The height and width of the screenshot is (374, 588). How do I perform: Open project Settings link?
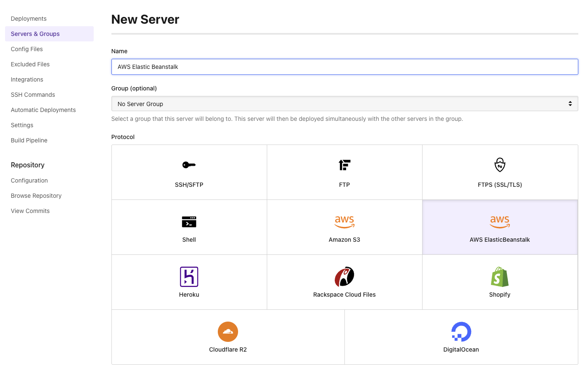point(22,125)
